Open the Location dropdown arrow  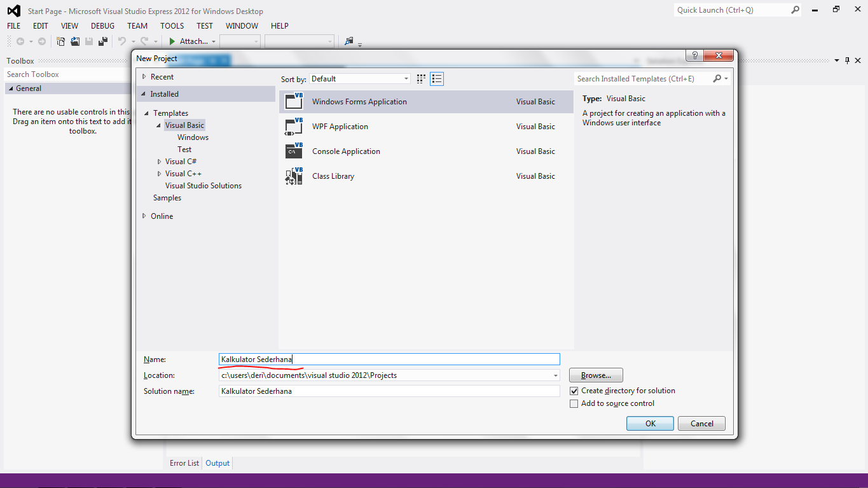click(554, 375)
